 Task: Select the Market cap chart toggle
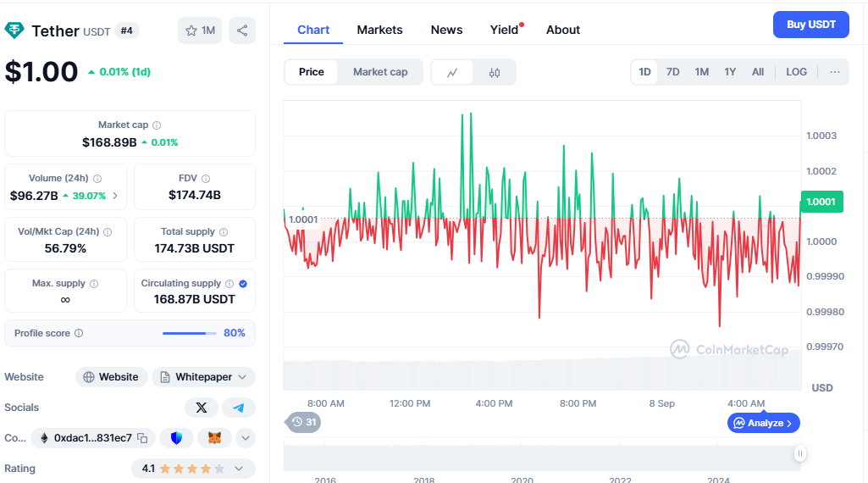380,72
